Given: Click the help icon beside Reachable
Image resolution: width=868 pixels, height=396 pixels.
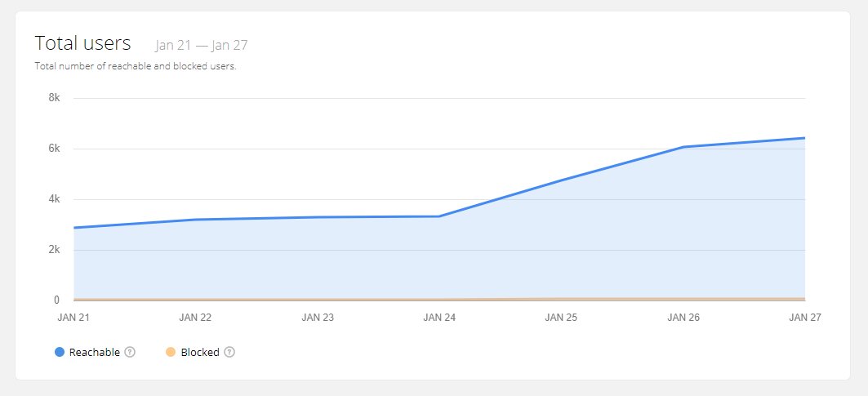Looking at the screenshot, I should [130, 353].
